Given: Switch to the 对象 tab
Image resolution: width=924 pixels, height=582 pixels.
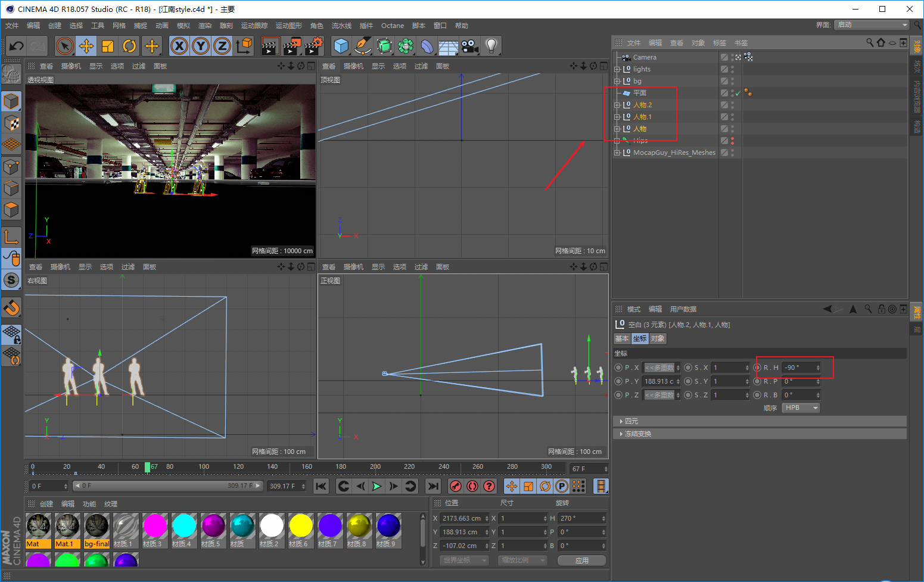Looking at the screenshot, I should pos(658,338).
